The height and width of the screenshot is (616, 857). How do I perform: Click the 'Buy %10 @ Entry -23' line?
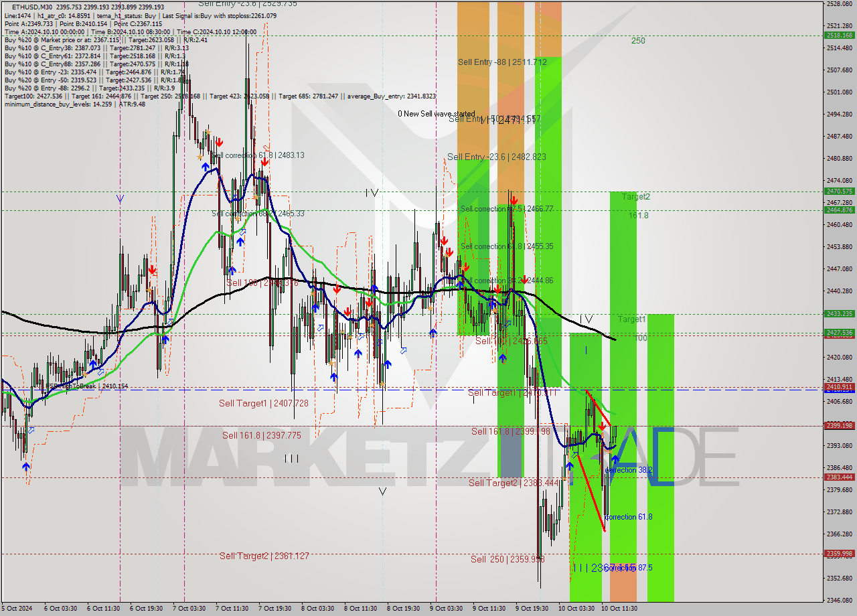click(x=94, y=72)
